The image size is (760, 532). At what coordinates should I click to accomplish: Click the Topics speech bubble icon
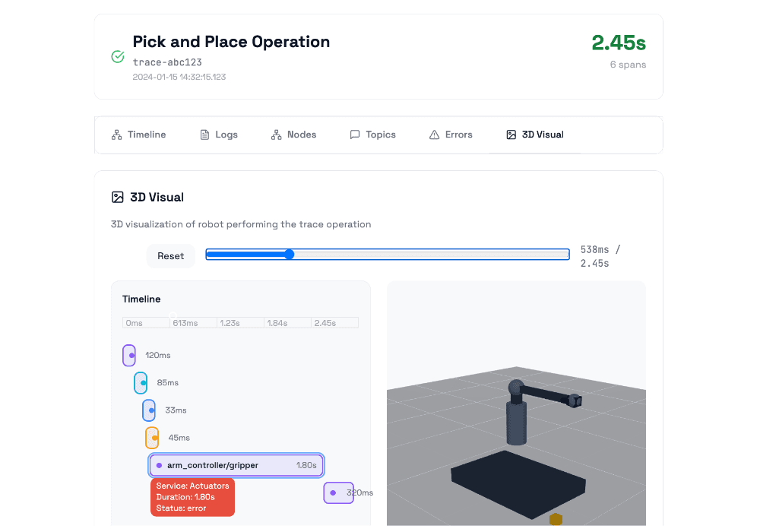click(355, 135)
